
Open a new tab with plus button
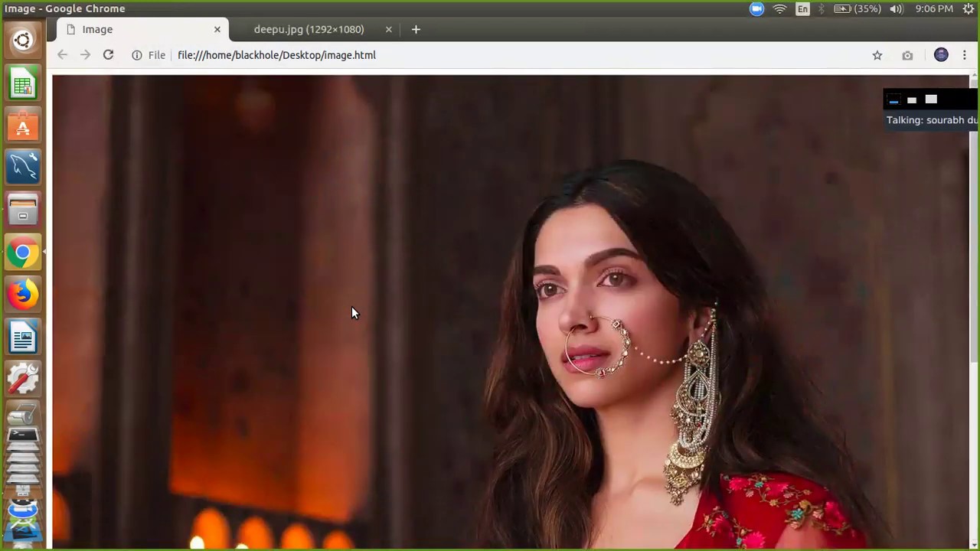click(416, 29)
